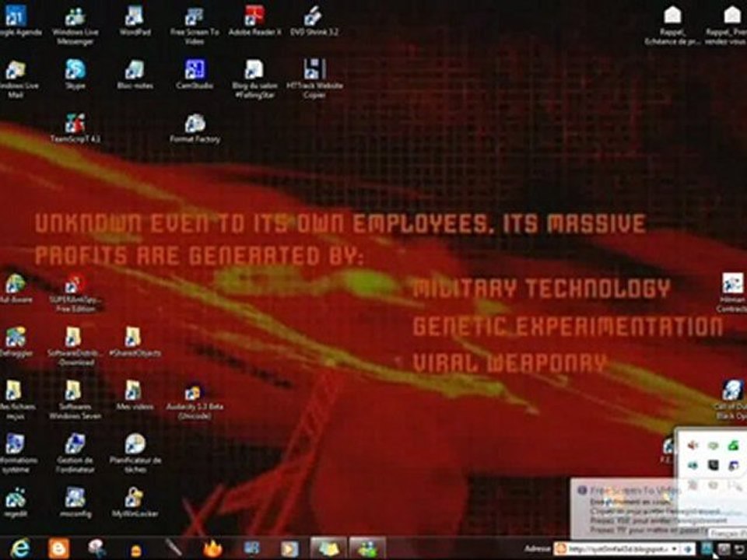Click the green icon at tray popup's top right
The width and height of the screenshot is (747, 560).
pos(733,445)
